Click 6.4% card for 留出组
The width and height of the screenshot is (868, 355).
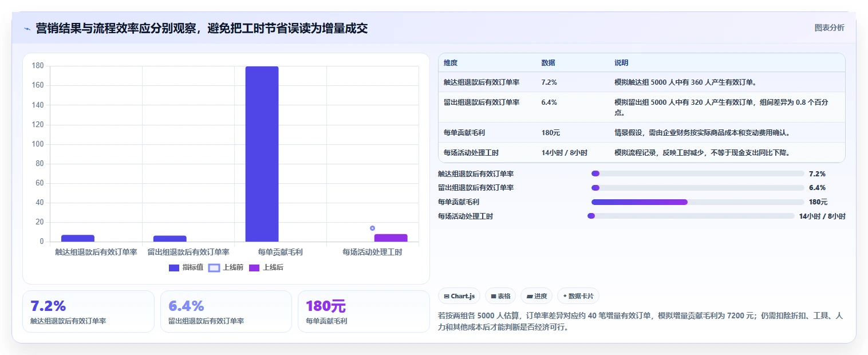coord(226,311)
